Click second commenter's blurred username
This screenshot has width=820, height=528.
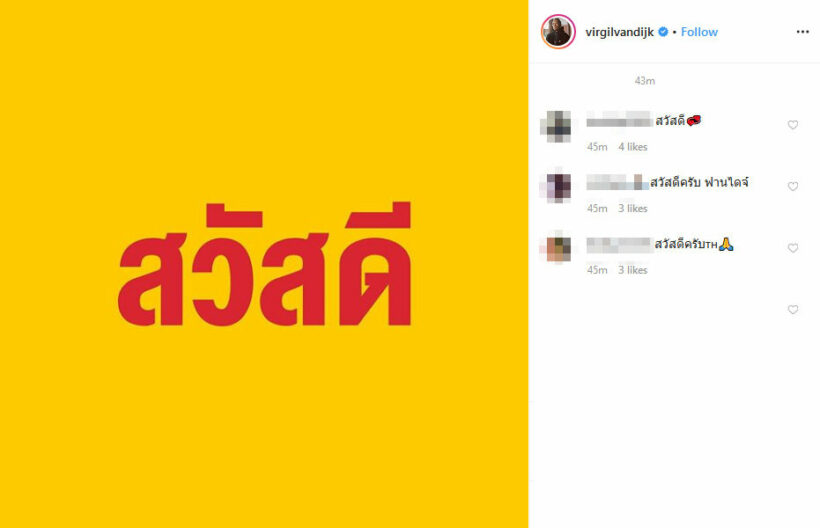click(617, 182)
